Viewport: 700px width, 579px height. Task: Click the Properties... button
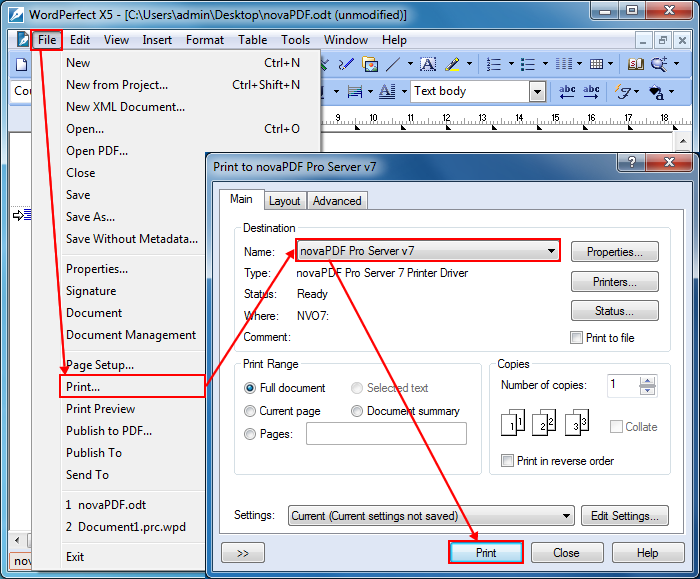pyautogui.click(x=614, y=252)
